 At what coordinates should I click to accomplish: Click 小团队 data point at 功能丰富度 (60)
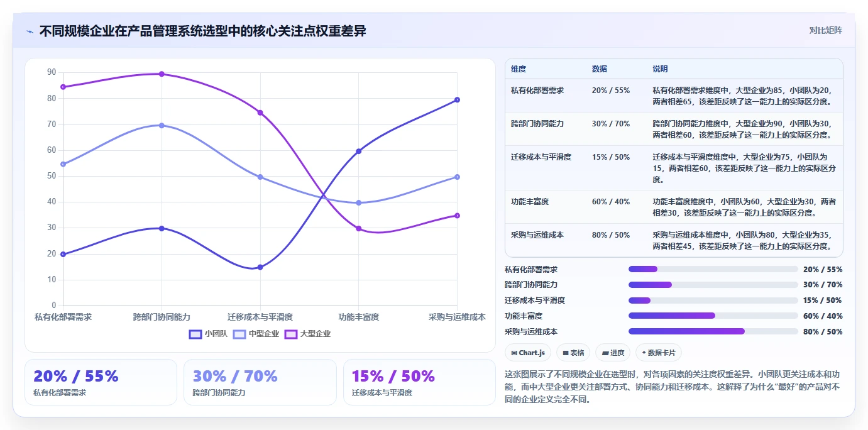(x=359, y=151)
